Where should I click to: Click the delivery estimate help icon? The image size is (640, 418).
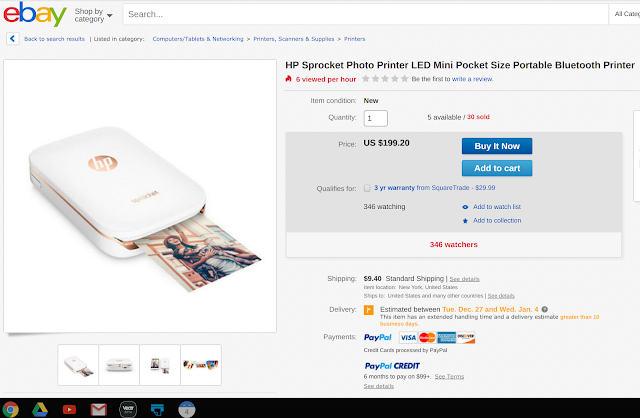[x=544, y=309]
